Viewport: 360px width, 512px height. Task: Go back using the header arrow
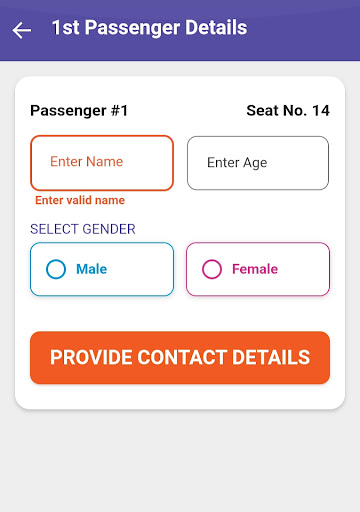tap(22, 30)
